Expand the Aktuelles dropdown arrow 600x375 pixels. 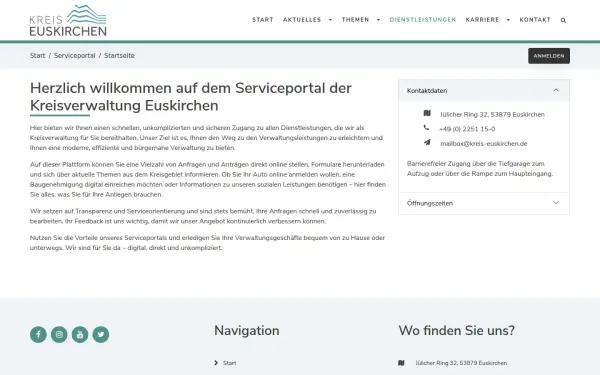coord(330,20)
